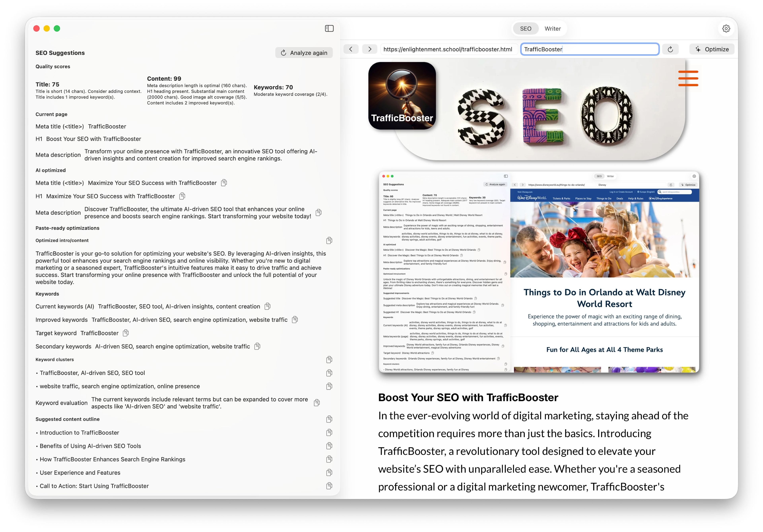The height and width of the screenshot is (532, 763).
Task: Open the orange hamburger menu on webpage
Action: tap(688, 78)
